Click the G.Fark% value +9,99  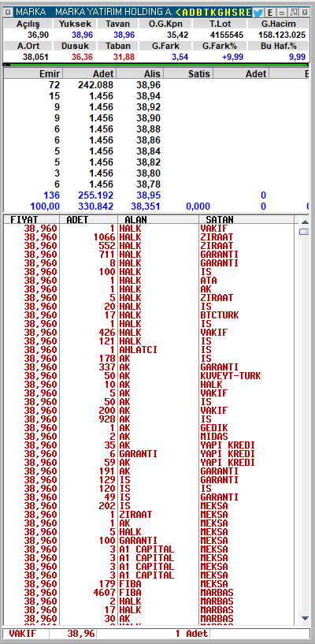tap(232, 57)
